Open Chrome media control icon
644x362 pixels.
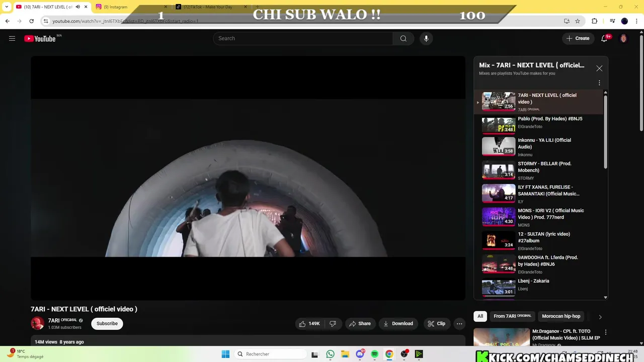[612, 21]
